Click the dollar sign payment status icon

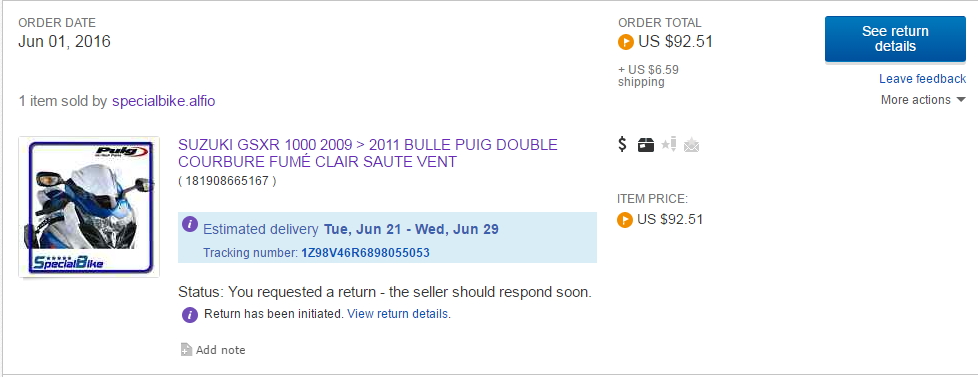pyautogui.click(x=622, y=145)
